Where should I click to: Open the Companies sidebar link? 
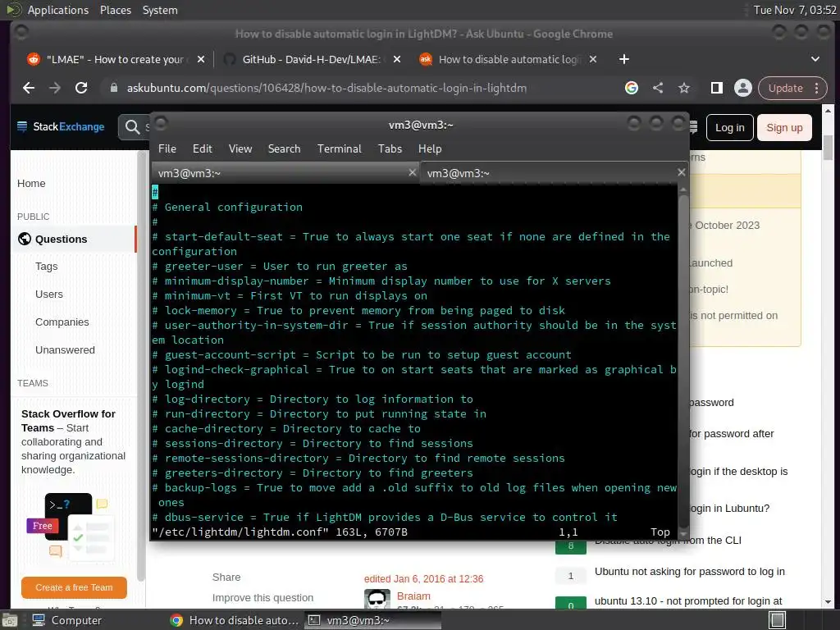pos(62,322)
